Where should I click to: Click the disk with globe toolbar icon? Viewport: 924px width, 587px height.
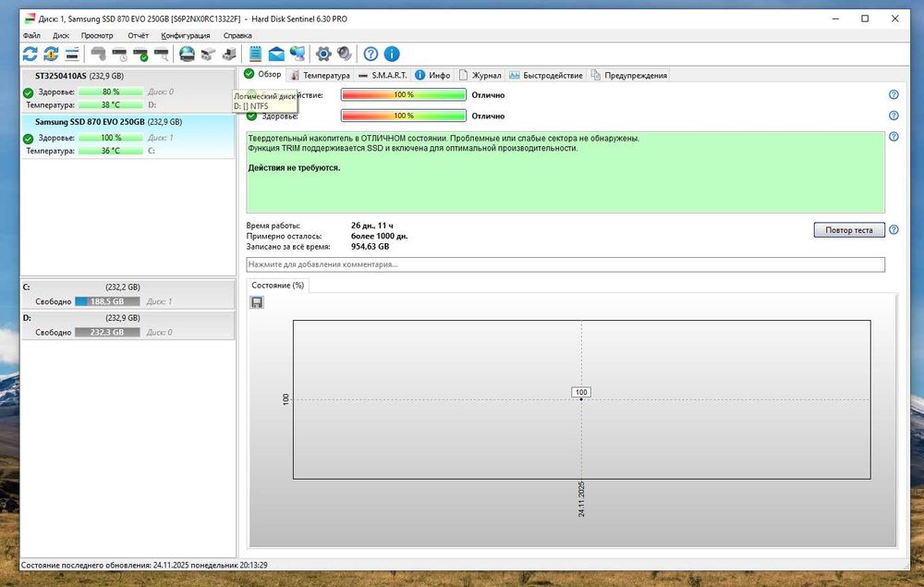[x=187, y=55]
